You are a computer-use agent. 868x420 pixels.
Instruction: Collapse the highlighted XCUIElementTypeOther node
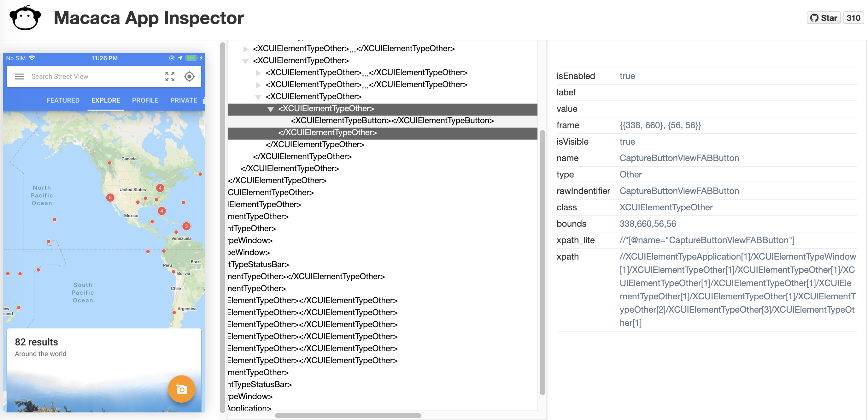270,109
